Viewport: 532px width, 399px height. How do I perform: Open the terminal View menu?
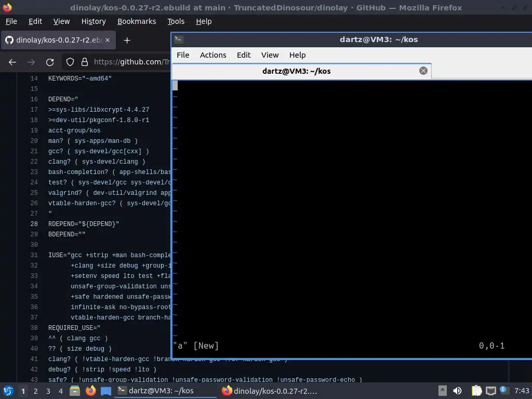click(x=270, y=55)
